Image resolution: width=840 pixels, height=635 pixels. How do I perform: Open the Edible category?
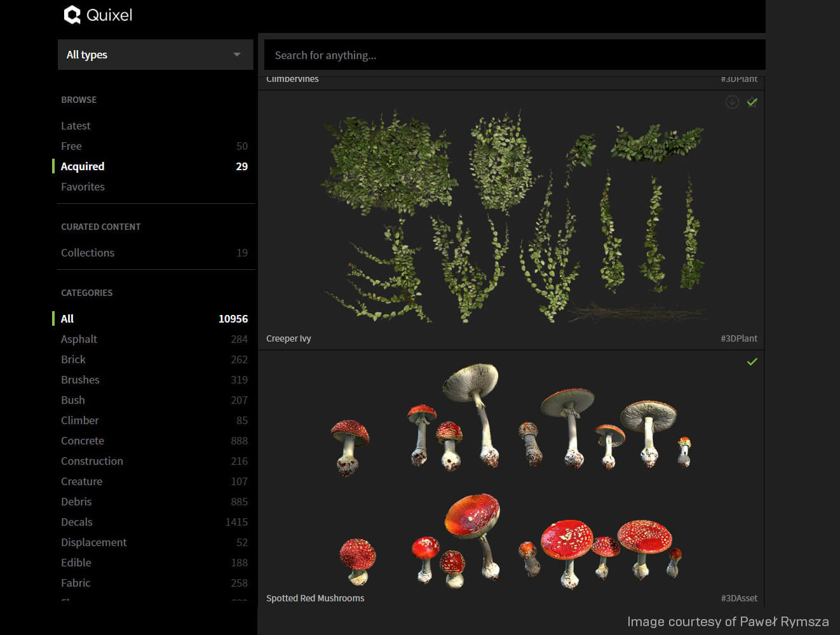76,563
